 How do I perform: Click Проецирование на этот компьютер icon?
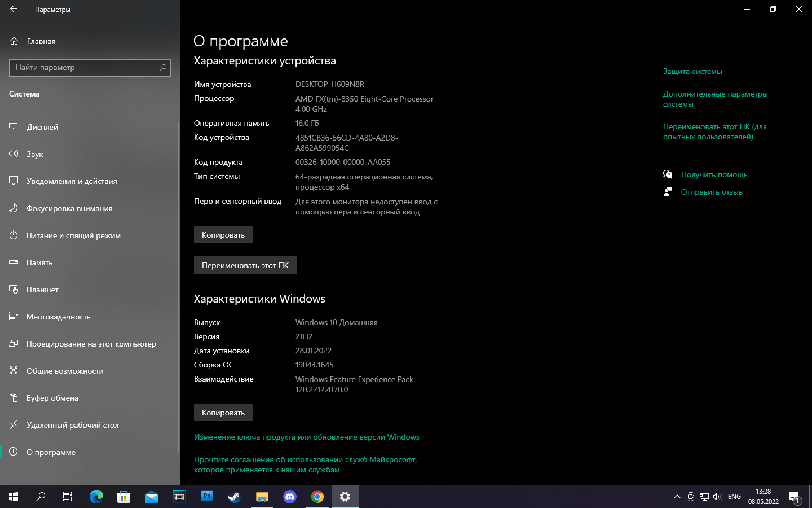click(x=14, y=344)
